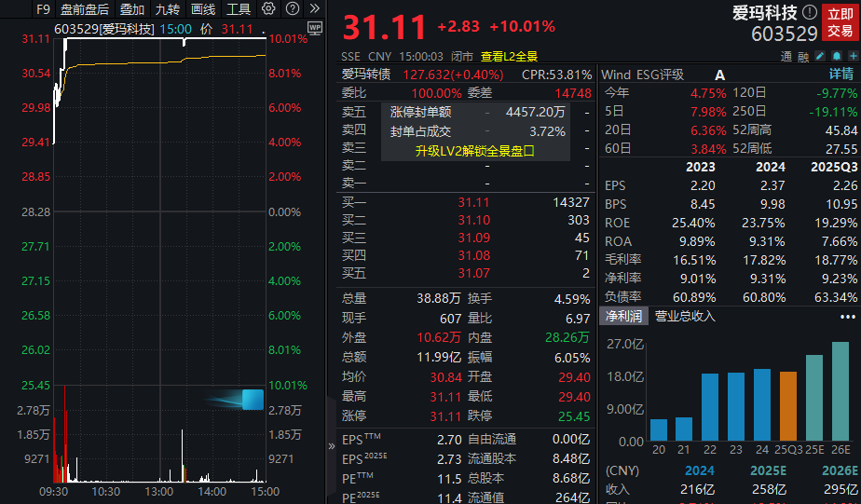
Task: Click 买三 price 31.09
Action: tap(473, 238)
